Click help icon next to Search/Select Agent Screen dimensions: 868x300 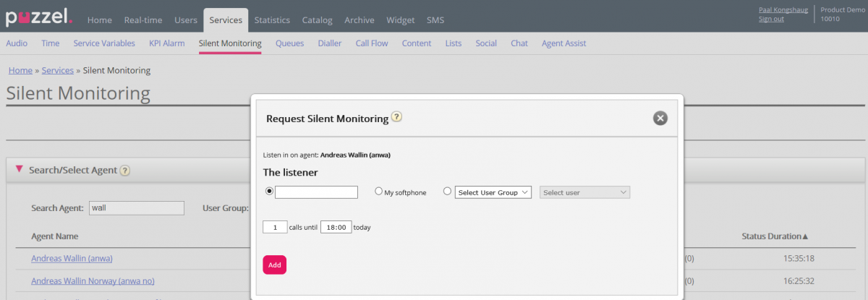tap(125, 171)
